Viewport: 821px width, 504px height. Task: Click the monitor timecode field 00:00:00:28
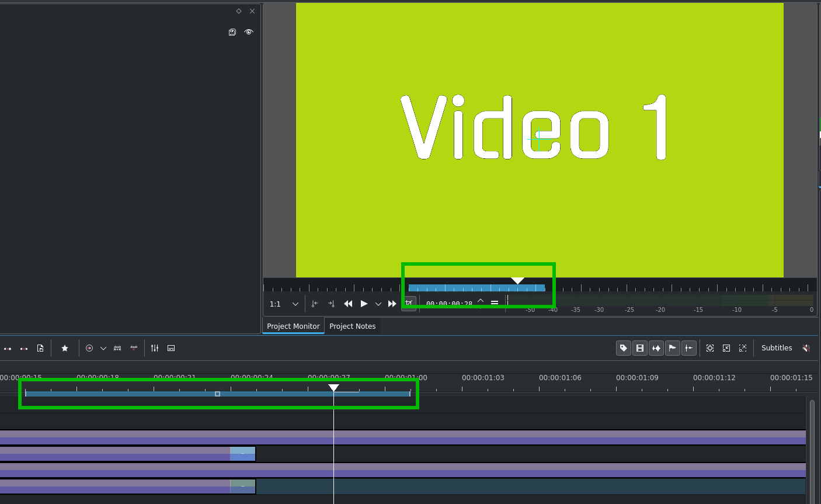point(449,304)
